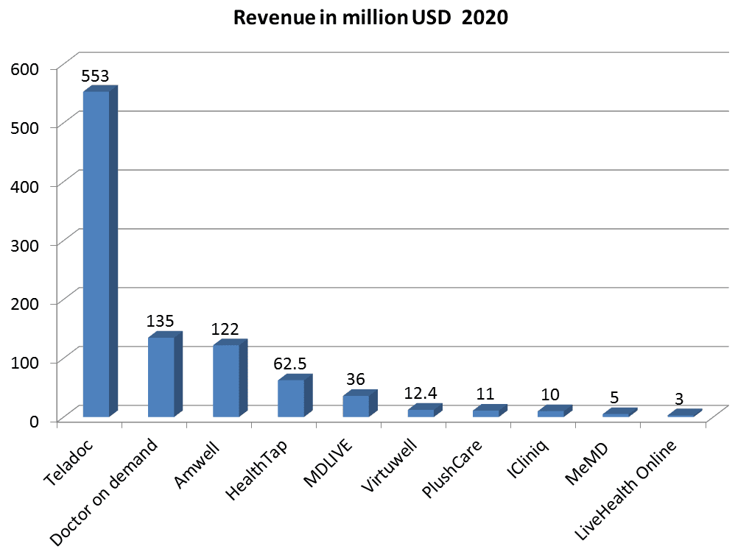The height and width of the screenshot is (560, 749).
Task: Select the MeMD bar
Action: (x=620, y=413)
